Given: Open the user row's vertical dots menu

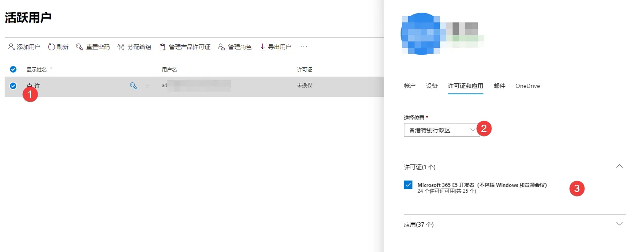Looking at the screenshot, I should click(x=147, y=86).
